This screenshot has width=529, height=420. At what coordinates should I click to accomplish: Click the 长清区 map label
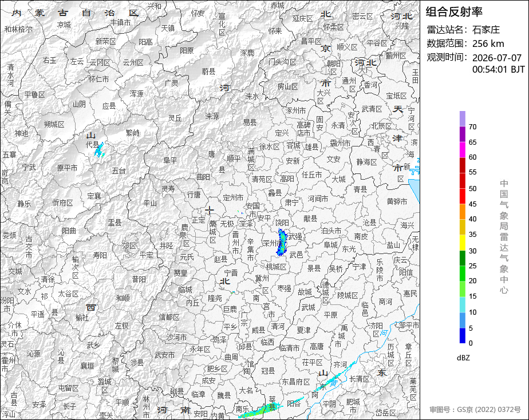coord(360,379)
